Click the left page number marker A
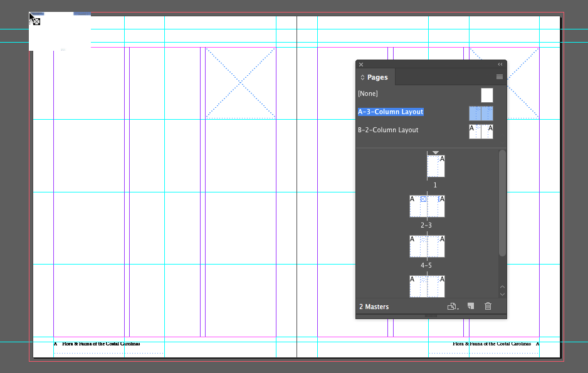 tap(56, 344)
